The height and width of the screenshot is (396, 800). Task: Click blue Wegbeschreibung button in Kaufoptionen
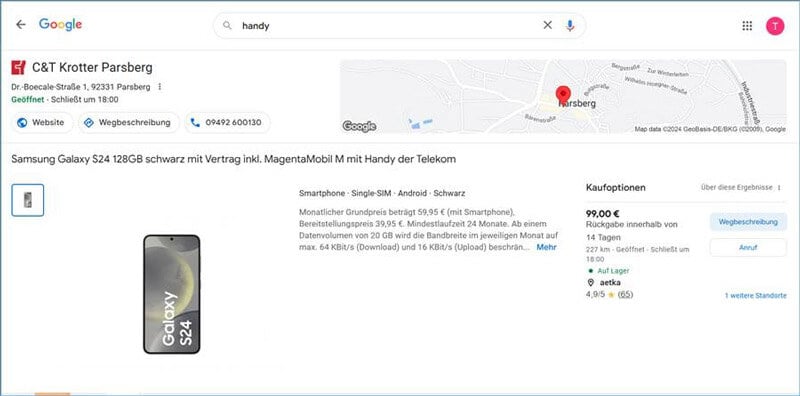748,222
